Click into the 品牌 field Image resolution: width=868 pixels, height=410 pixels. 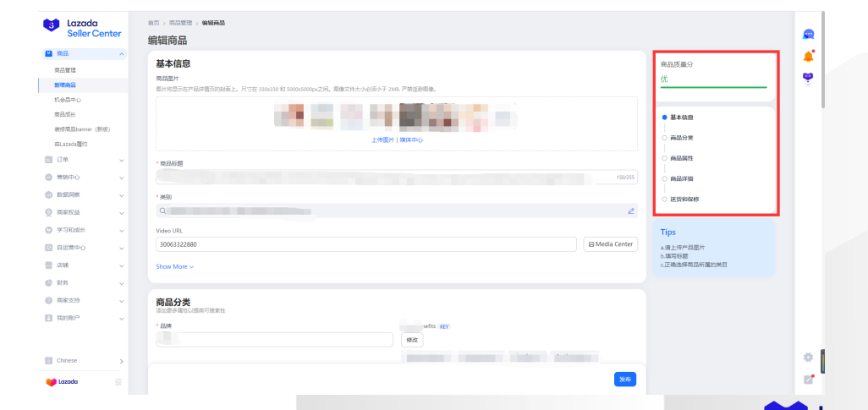point(275,340)
